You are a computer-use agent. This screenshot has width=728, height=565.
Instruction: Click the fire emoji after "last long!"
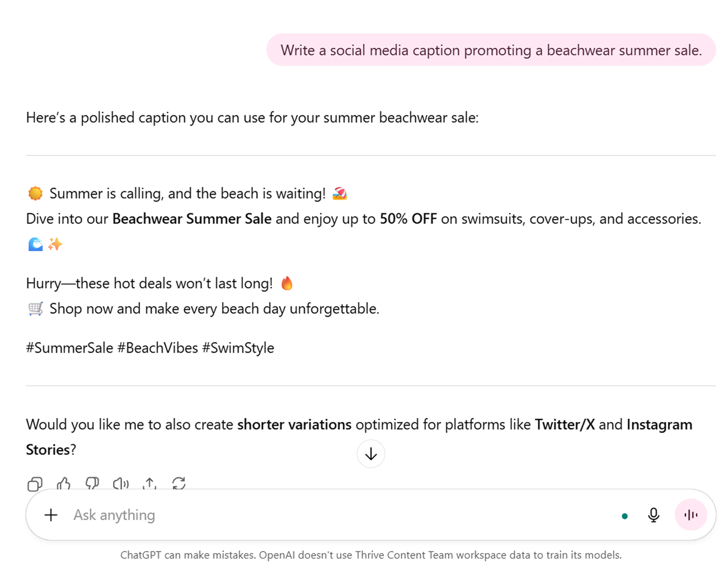[287, 283]
